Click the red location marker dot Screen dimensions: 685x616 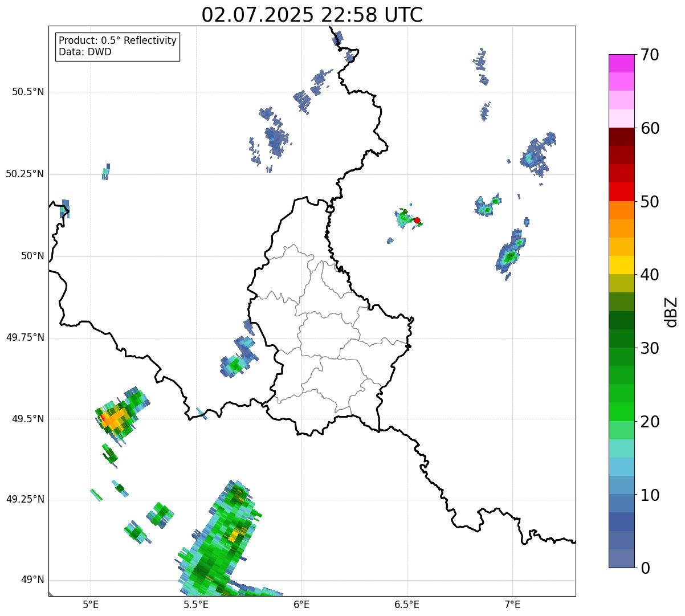tap(417, 220)
